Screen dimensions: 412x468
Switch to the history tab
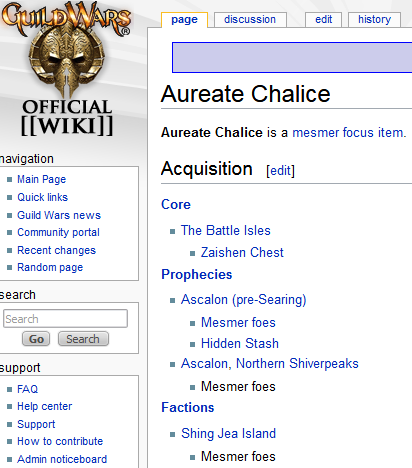click(374, 20)
